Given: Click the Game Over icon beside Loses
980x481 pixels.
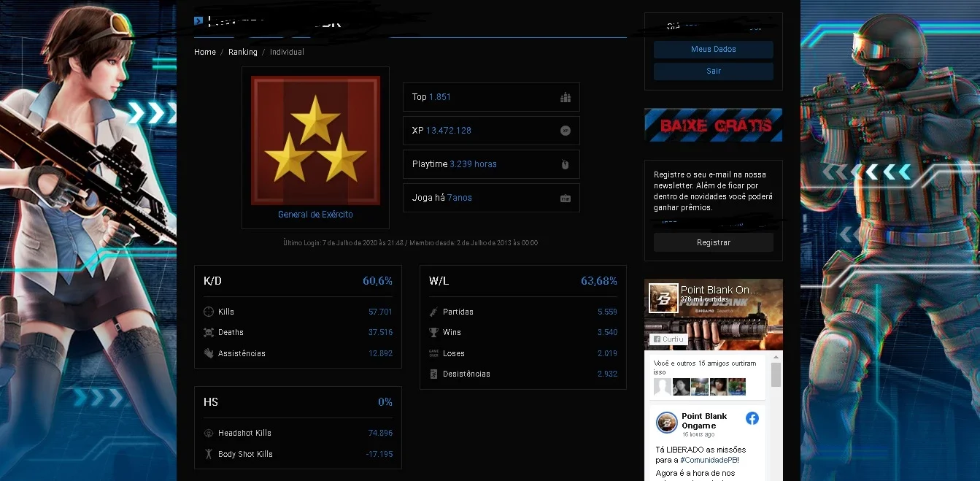Looking at the screenshot, I should point(433,353).
